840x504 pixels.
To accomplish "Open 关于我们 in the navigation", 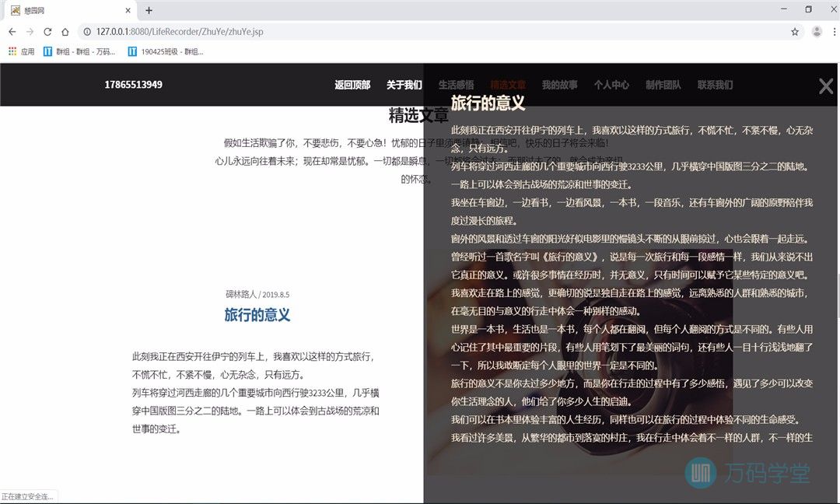I will [404, 85].
